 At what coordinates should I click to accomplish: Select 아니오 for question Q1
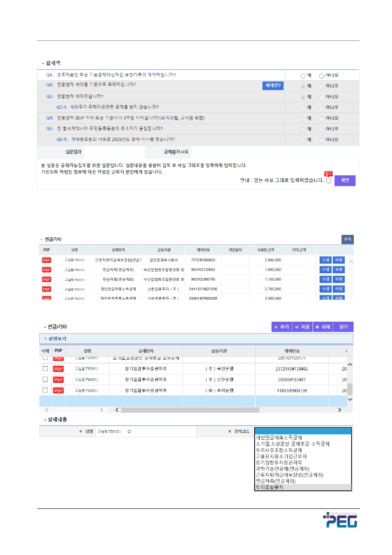tap(322, 76)
